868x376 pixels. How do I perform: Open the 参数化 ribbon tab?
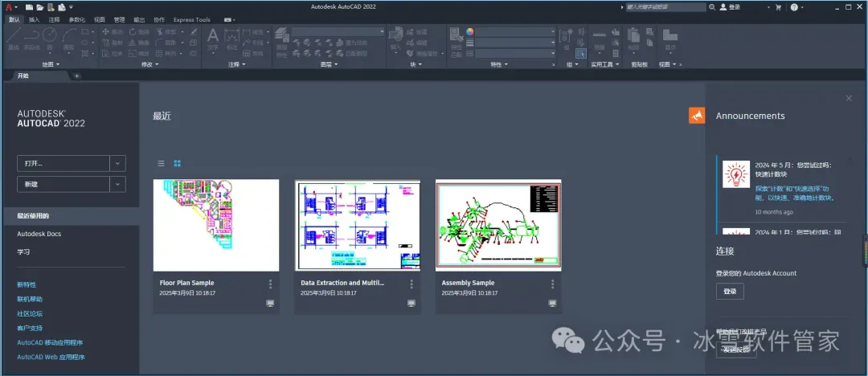tap(77, 19)
